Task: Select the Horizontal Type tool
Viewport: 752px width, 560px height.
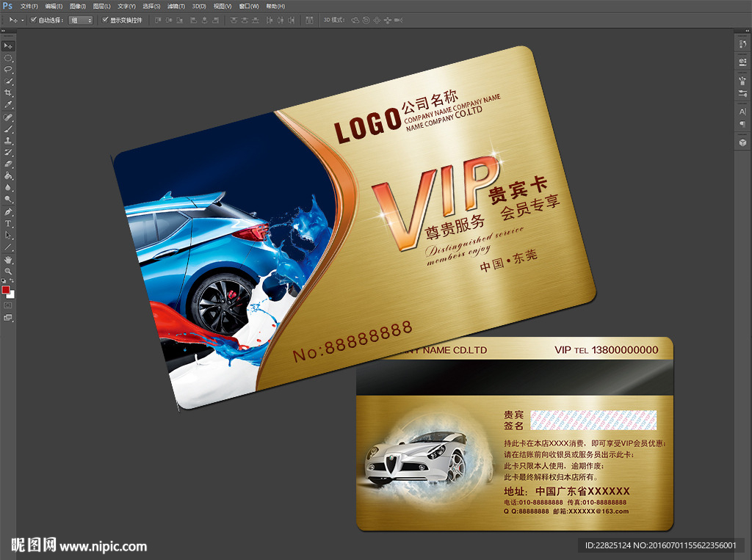Action: (x=8, y=224)
